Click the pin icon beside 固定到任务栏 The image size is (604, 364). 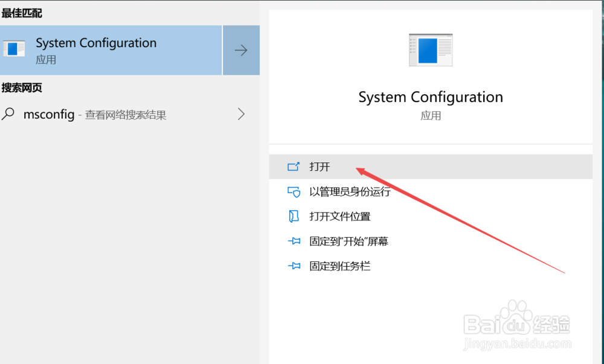pyautogui.click(x=295, y=266)
